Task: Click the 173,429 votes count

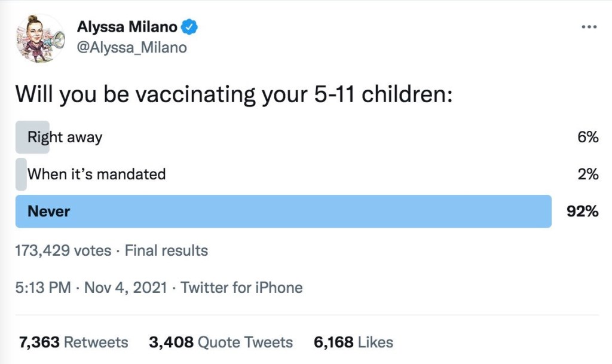Action: (63, 250)
